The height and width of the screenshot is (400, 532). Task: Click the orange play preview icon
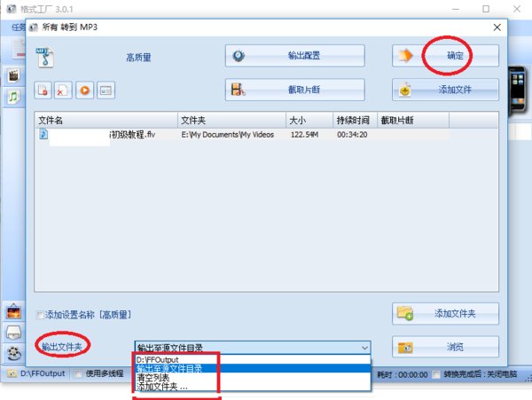85,90
